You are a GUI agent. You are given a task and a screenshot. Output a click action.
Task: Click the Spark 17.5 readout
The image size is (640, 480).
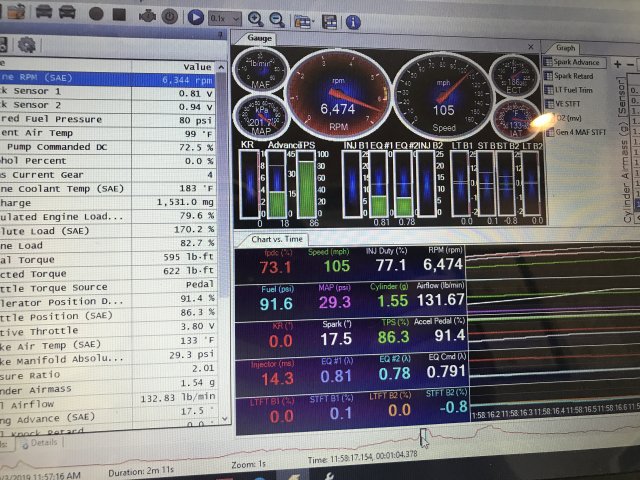[x=336, y=335]
